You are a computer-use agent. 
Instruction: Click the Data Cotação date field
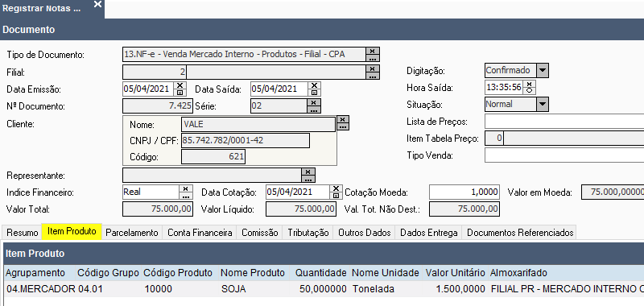(298, 192)
